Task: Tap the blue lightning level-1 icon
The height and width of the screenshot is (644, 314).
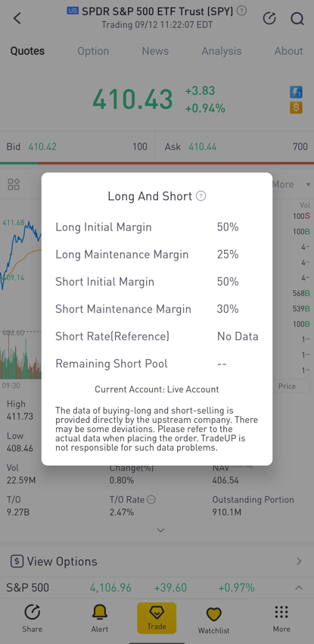Action: coord(296,92)
